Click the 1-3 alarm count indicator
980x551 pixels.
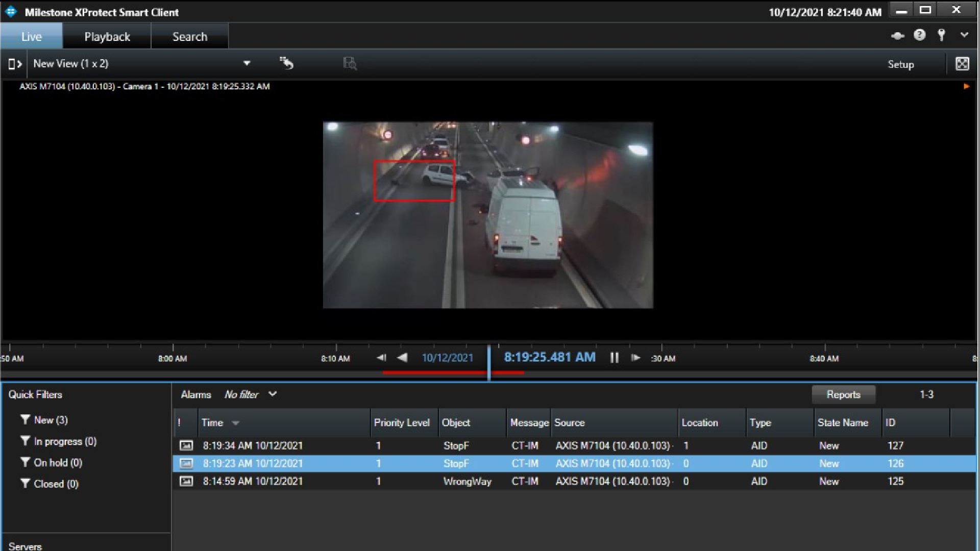(926, 394)
